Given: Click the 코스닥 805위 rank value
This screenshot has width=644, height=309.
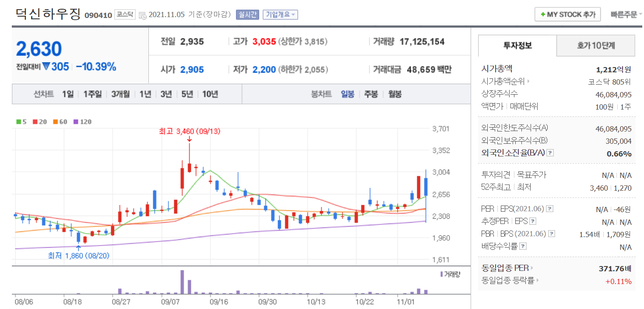Looking at the screenshot, I should pos(609,82).
